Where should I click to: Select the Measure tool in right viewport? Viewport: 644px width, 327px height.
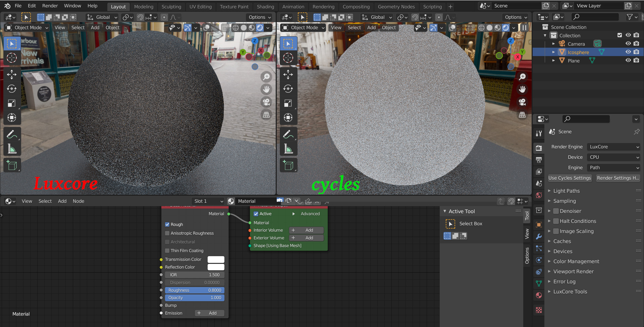[288, 148]
